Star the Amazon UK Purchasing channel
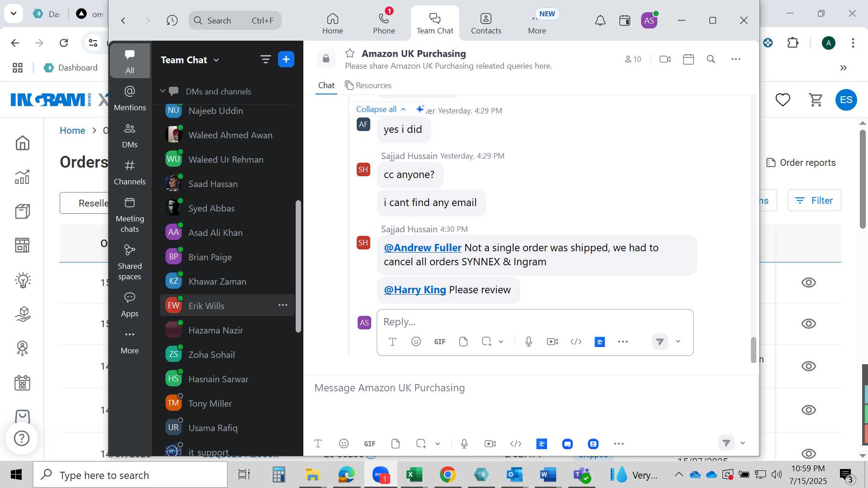Screen dimensions: 868x488 point(349,53)
